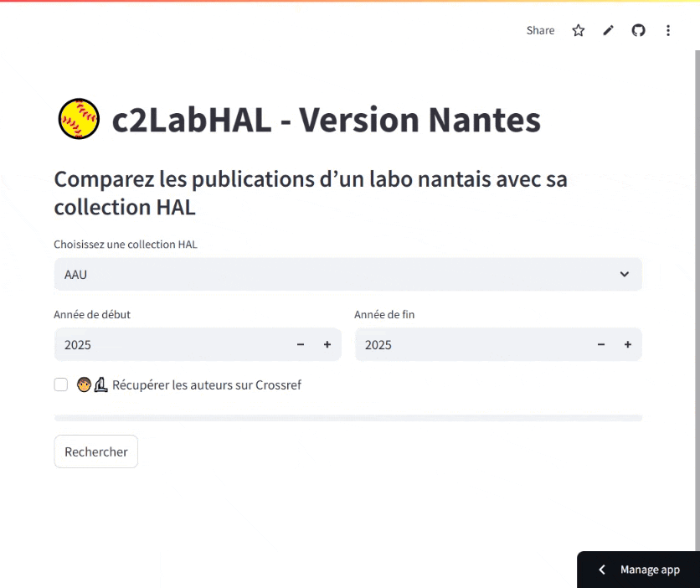
Task: Open the three-dot main menu
Action: tap(668, 30)
